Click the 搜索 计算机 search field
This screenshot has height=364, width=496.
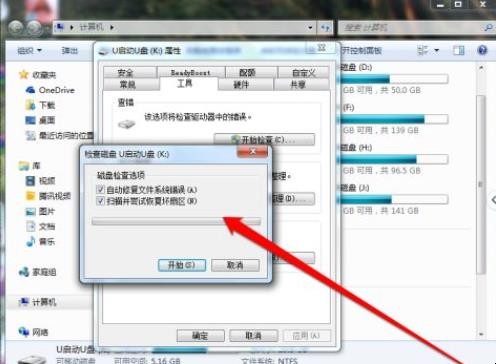click(x=411, y=28)
